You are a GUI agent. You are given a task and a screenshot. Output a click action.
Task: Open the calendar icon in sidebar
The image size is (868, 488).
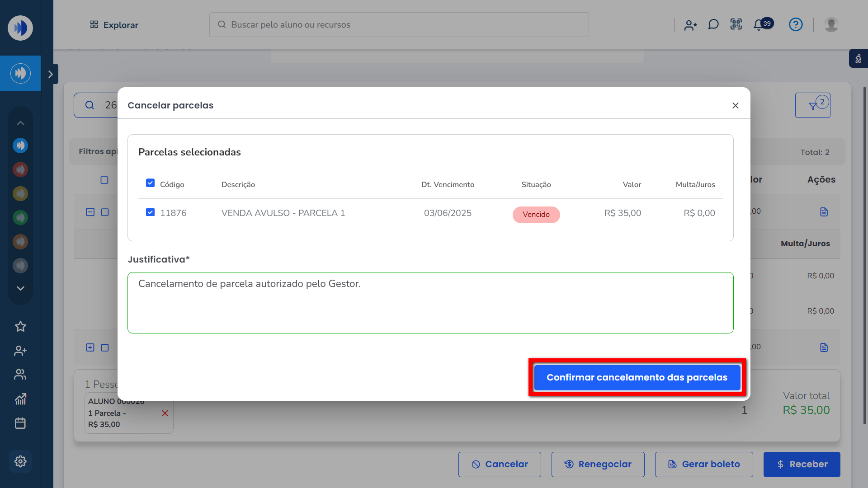(x=20, y=423)
